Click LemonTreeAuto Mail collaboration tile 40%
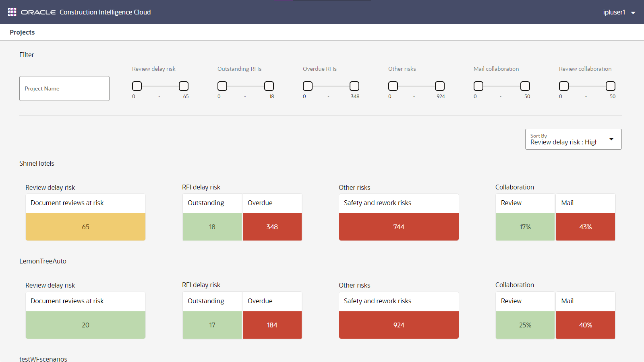Image resolution: width=644 pixels, height=362 pixels. (x=586, y=325)
